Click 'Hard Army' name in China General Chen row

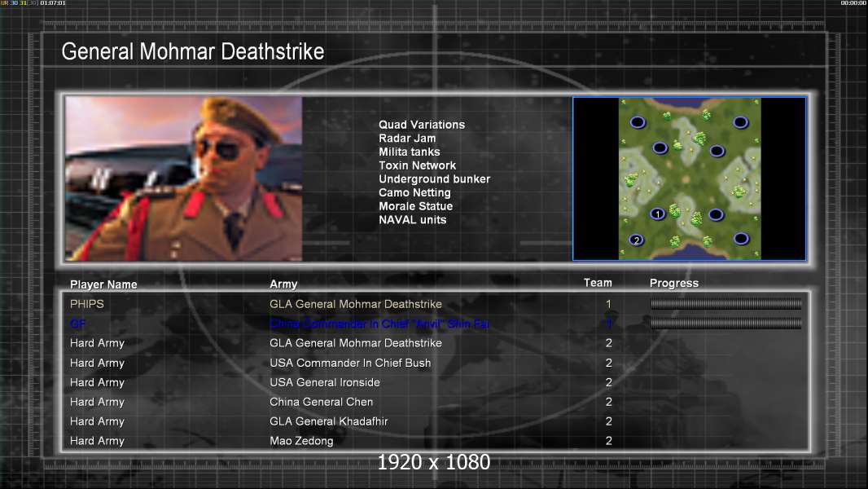point(97,402)
